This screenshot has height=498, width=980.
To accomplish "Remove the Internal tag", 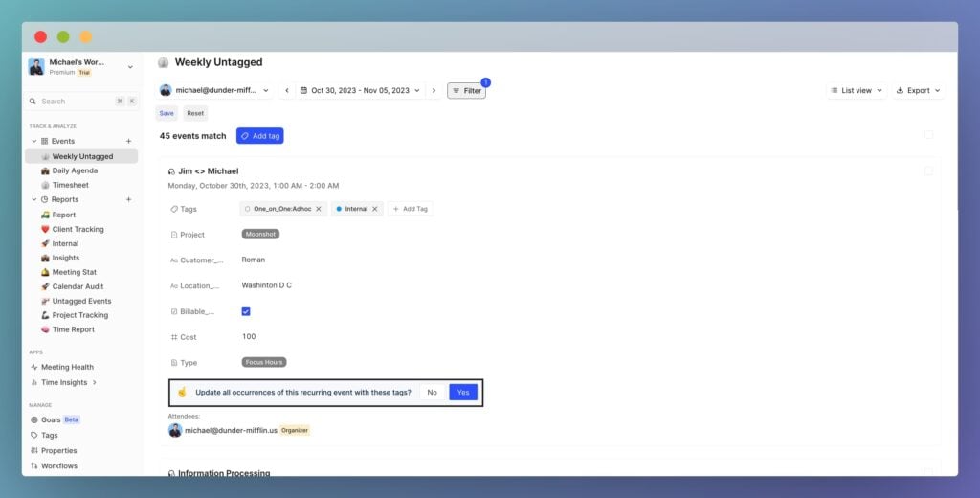I will [375, 209].
